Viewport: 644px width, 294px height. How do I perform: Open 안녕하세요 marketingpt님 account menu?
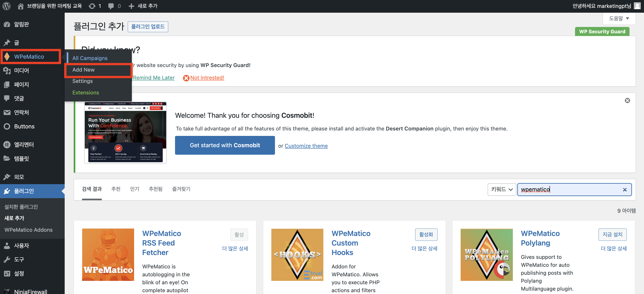tap(606, 6)
